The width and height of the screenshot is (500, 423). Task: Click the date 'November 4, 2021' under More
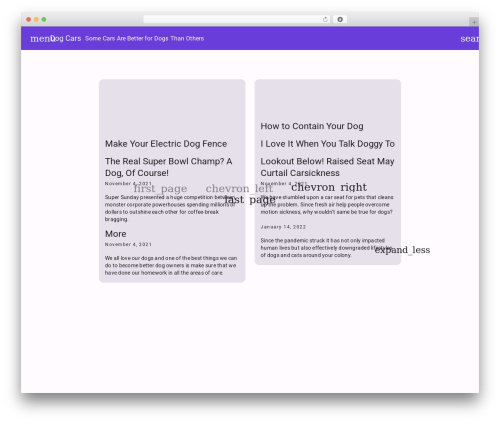point(128,244)
